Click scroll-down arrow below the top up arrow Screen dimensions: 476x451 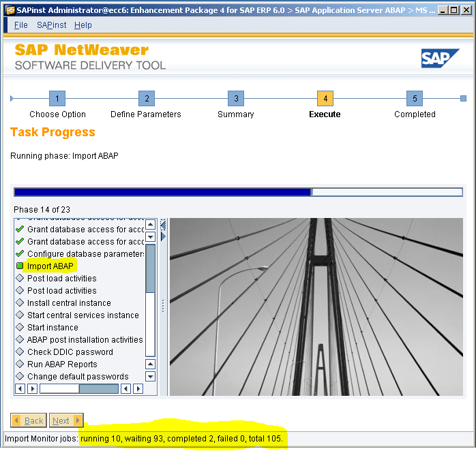pos(150,236)
